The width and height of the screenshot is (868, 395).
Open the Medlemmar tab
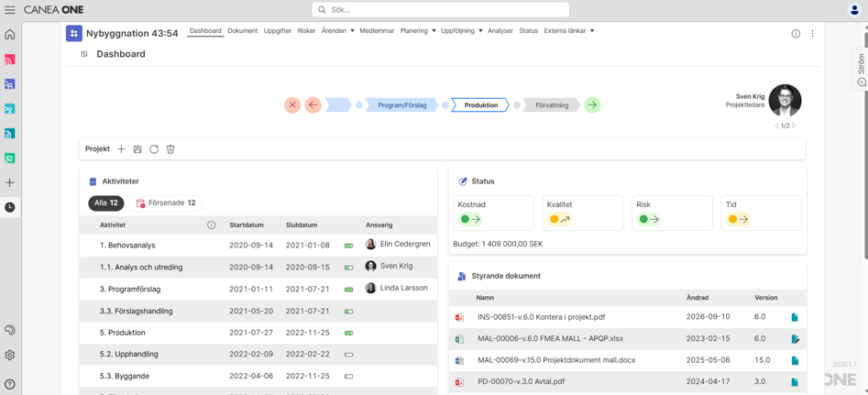377,31
